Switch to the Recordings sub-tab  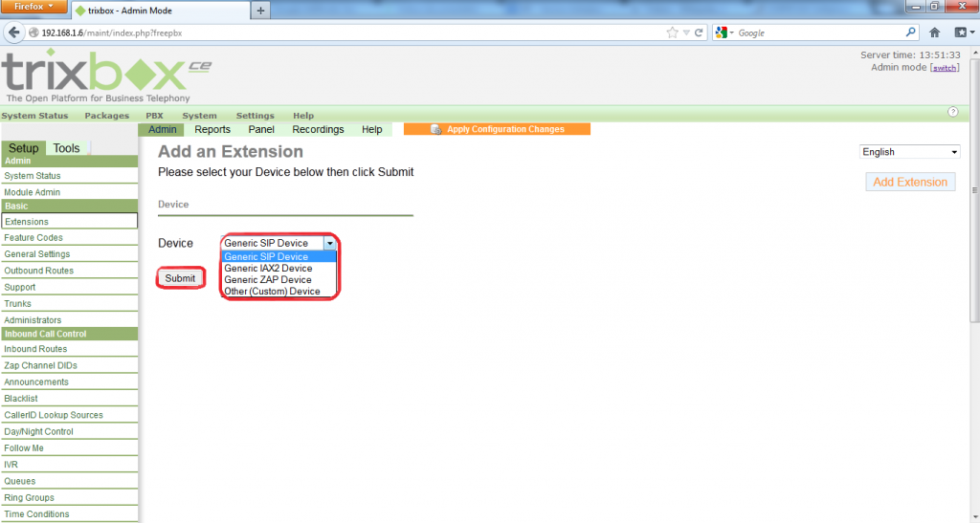coord(318,129)
